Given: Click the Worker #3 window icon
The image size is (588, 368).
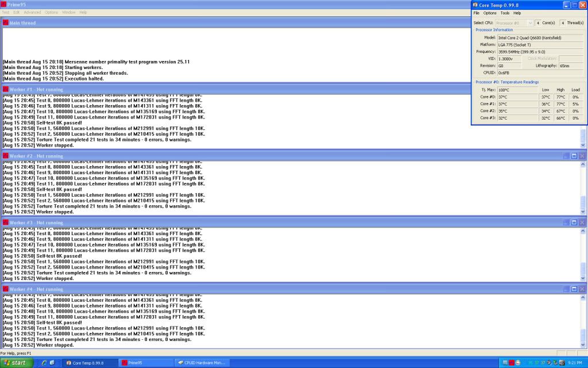Looking at the screenshot, I should coord(6,223).
